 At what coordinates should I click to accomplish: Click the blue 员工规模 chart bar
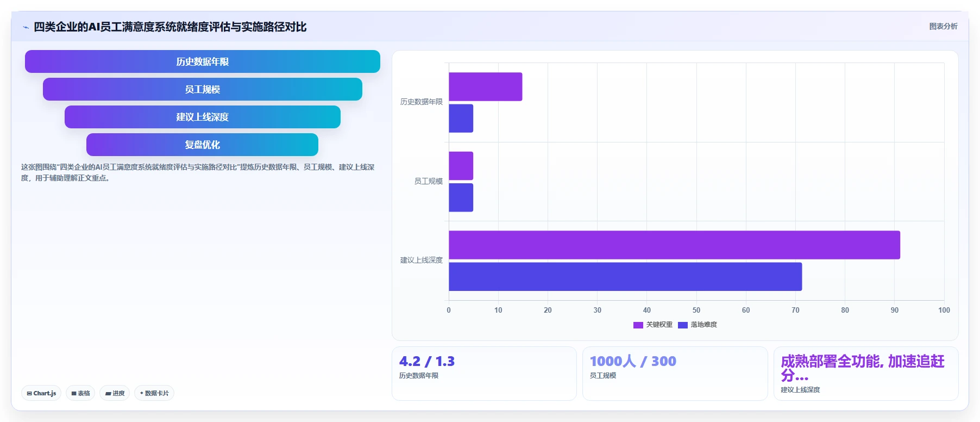[461, 197]
